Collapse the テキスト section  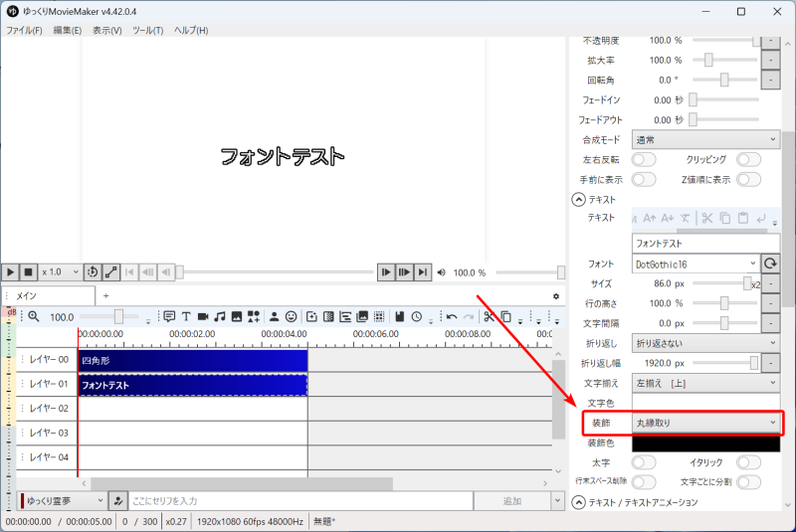pos(578,199)
